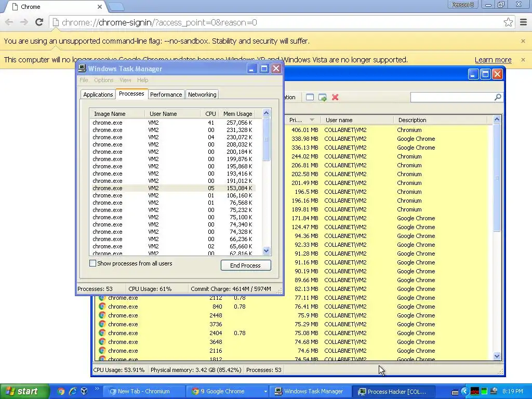Click the Task Manager CPU meter tray icon
The width and height of the screenshot is (532, 399).
tap(475, 392)
